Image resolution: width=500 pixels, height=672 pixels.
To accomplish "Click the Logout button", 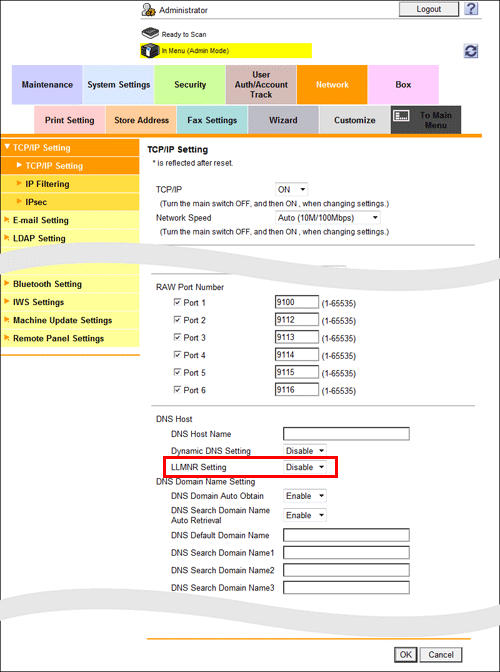I will tap(428, 9).
